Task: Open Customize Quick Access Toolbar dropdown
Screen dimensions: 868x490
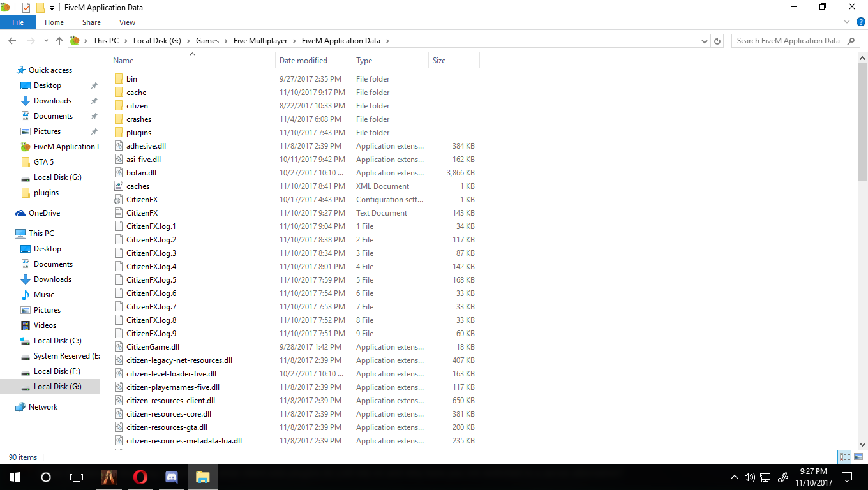Action: [52, 8]
